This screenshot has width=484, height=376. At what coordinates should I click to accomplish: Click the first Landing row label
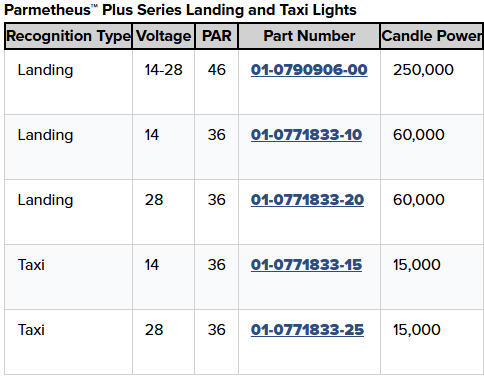coord(45,70)
